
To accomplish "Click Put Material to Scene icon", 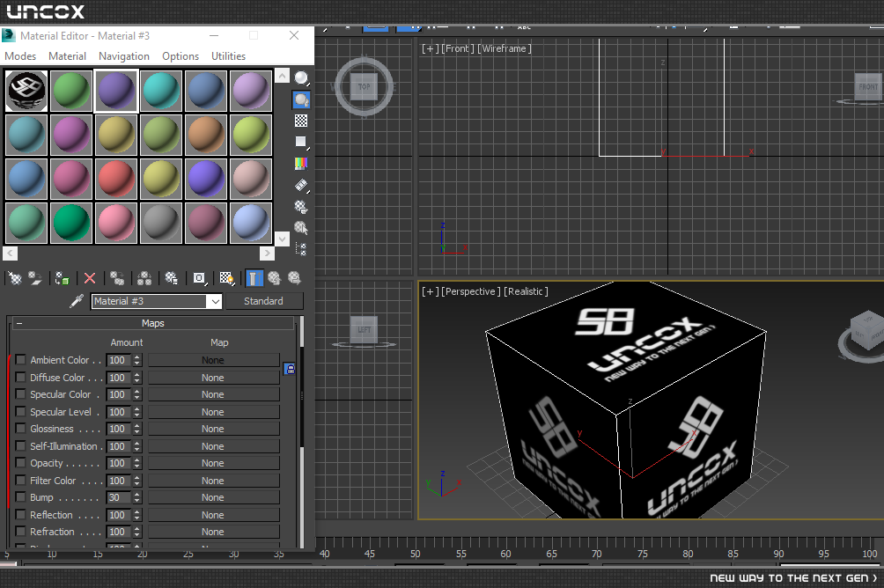I will coord(35,278).
